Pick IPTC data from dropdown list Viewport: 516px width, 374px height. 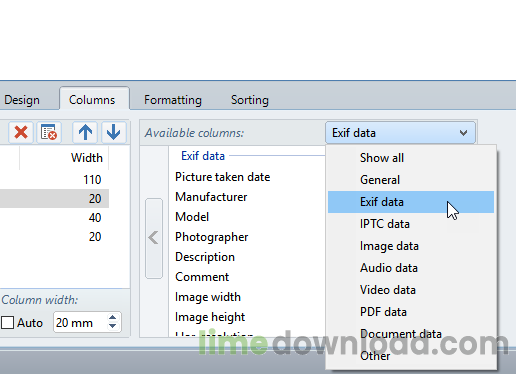[411, 224]
